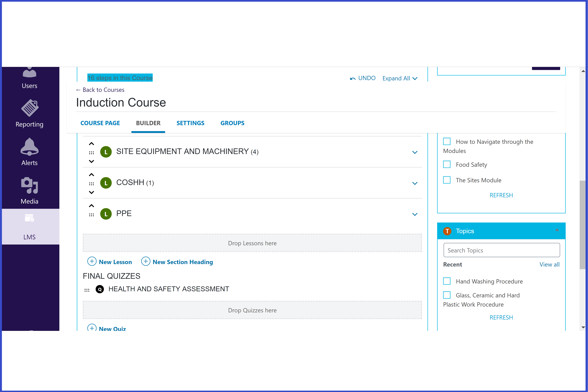Select the BUILDER tab
The width and height of the screenshot is (588, 392).
point(148,123)
